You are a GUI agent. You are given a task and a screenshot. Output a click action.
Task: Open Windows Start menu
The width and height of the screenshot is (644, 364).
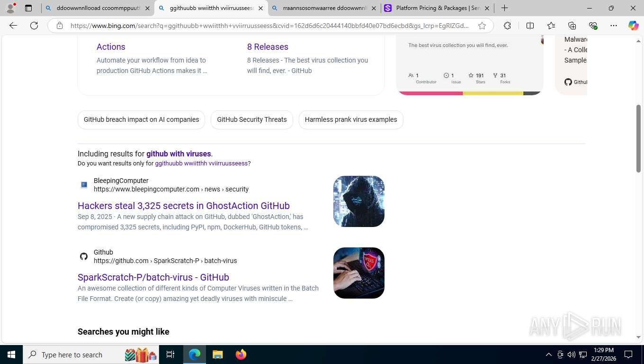point(11,355)
